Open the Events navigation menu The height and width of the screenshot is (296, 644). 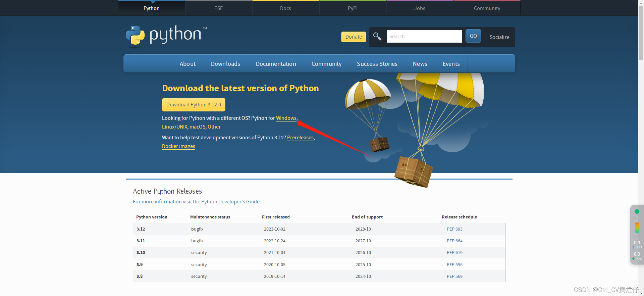451,64
